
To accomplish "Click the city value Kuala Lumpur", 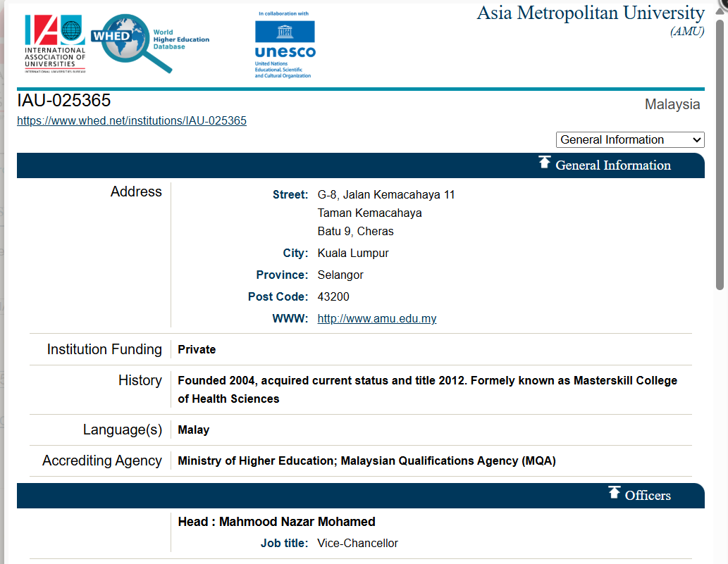I will point(353,253).
